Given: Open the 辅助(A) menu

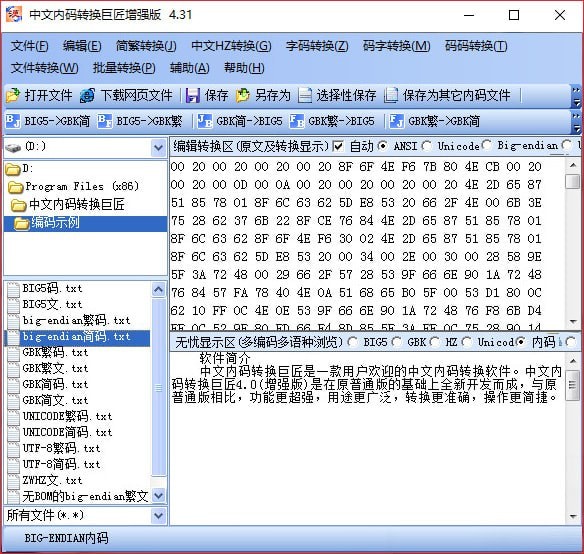Looking at the screenshot, I should click(x=190, y=68).
